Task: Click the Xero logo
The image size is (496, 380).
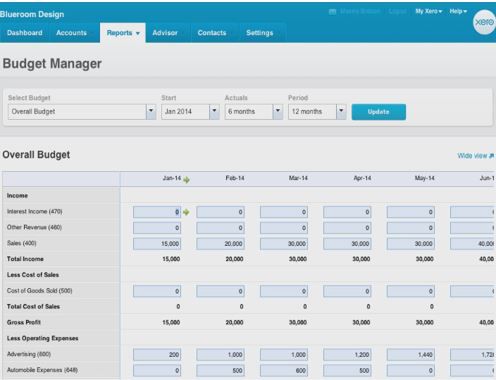Action: [485, 22]
